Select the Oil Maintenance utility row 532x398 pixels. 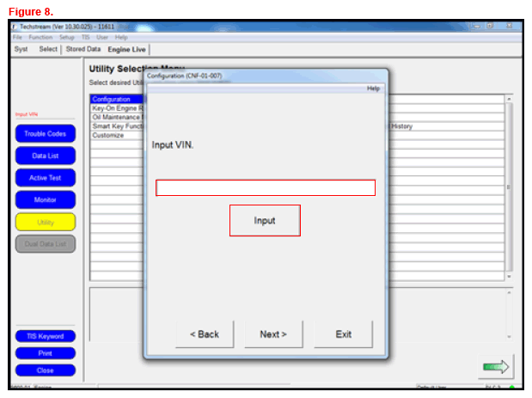(118, 117)
